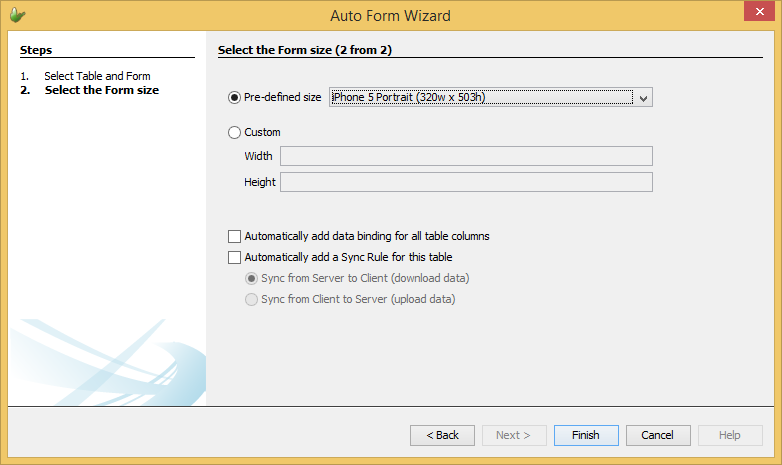Click the wizard app icon in title bar

pos(17,15)
